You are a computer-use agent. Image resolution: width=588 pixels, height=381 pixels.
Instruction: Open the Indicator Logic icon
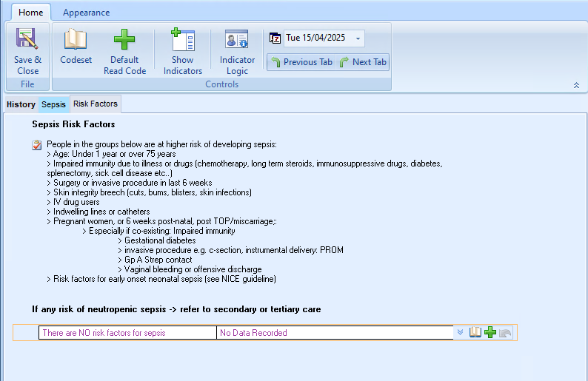[237, 39]
